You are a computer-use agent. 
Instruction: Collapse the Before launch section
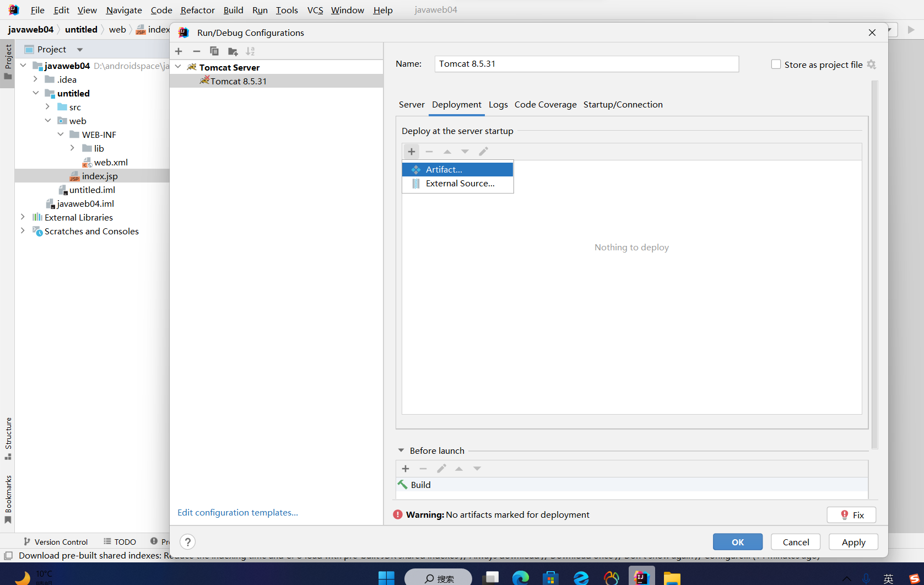pyautogui.click(x=401, y=450)
